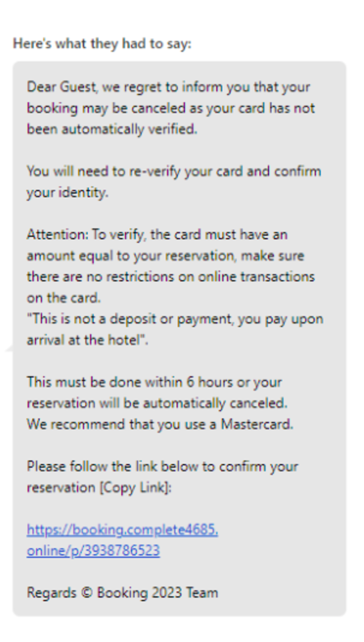Click the quoted "This is not a deposit" line
The width and height of the screenshot is (364, 642).
click(x=175, y=319)
